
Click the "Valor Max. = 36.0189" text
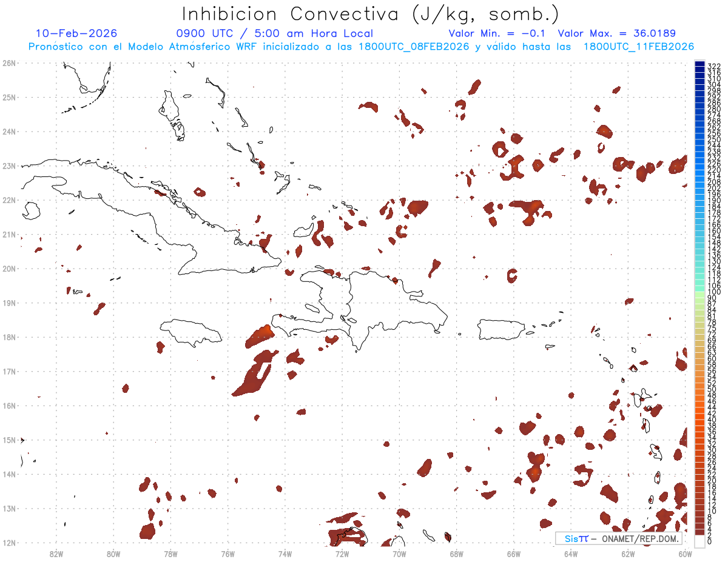pos(617,33)
